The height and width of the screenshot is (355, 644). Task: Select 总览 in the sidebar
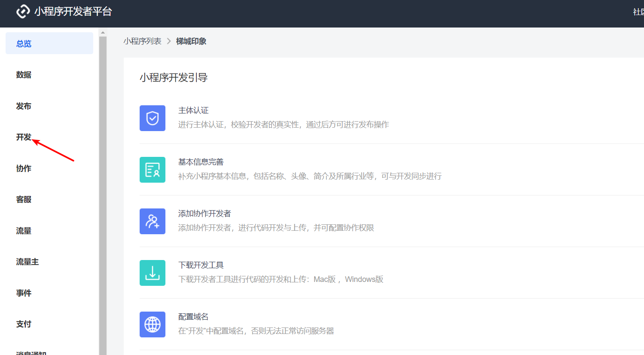pos(49,43)
